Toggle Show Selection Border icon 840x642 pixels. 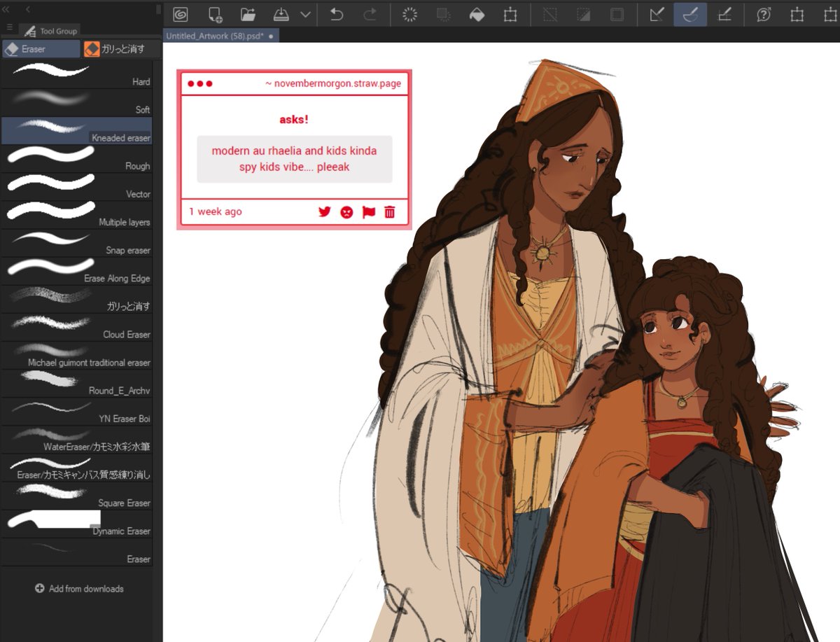click(x=617, y=14)
